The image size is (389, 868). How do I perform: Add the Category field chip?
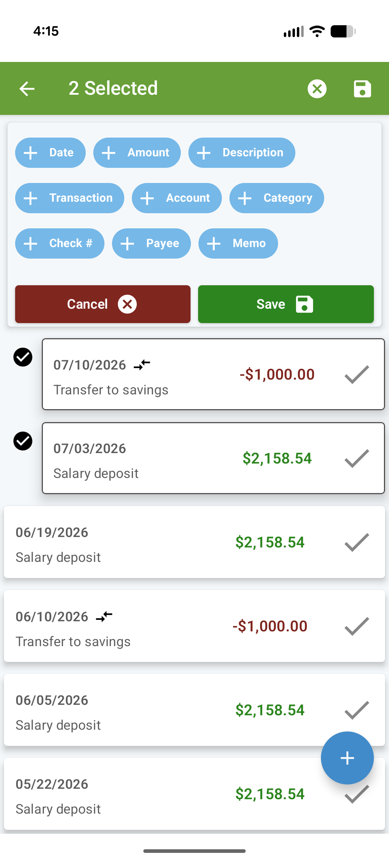click(277, 198)
